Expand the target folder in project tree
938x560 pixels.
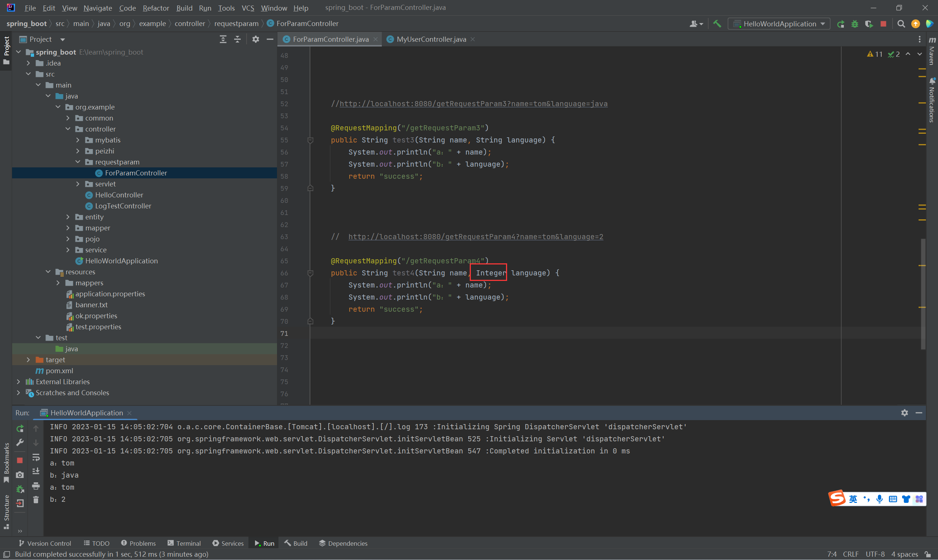pos(28,360)
